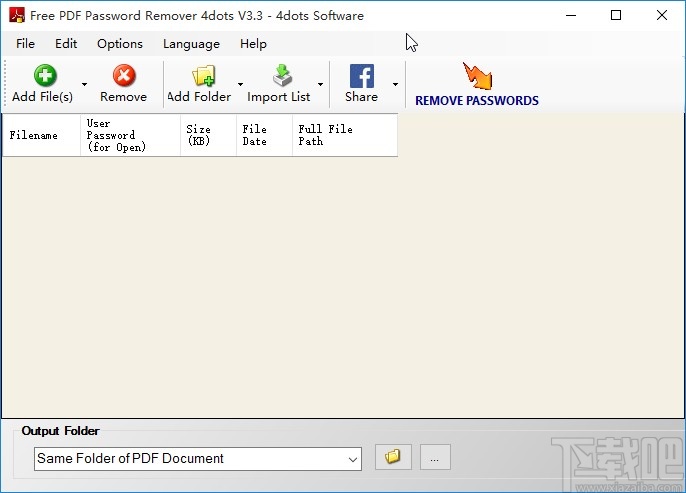Start the REMOVE PASSWORDS action

point(477,85)
